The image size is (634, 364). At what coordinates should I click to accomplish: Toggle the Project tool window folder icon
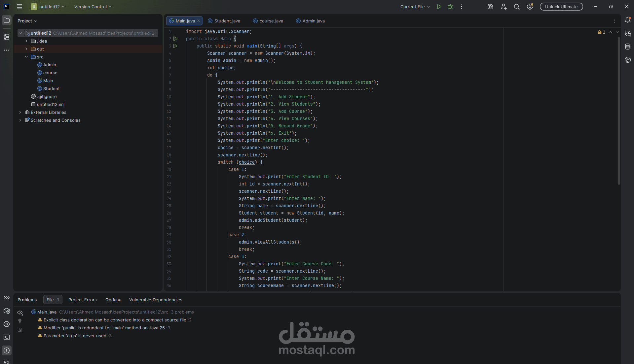7,20
